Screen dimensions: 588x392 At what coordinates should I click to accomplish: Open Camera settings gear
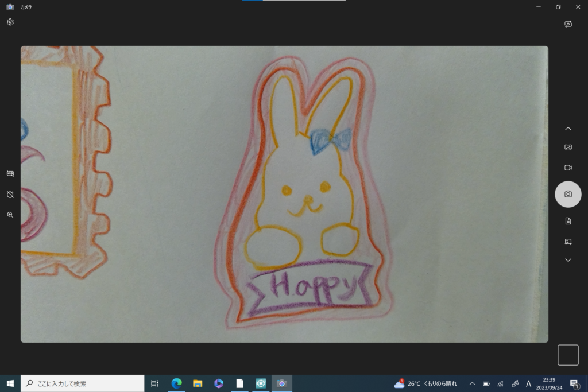click(x=10, y=22)
